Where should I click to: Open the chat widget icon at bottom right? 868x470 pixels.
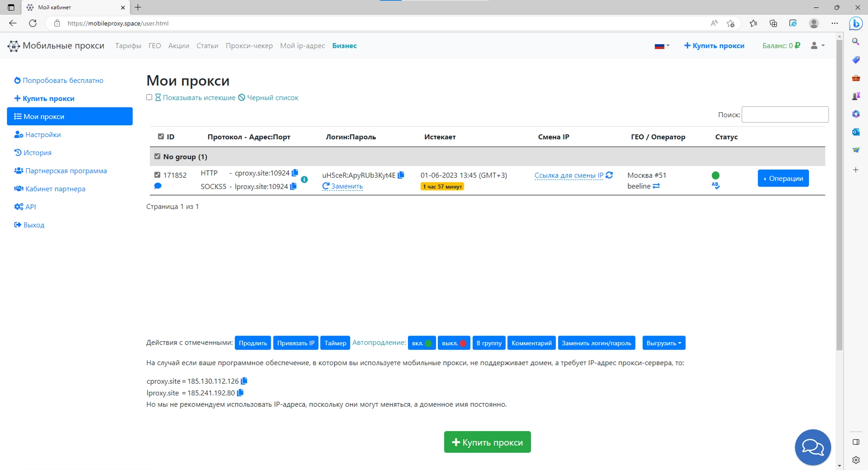812,447
